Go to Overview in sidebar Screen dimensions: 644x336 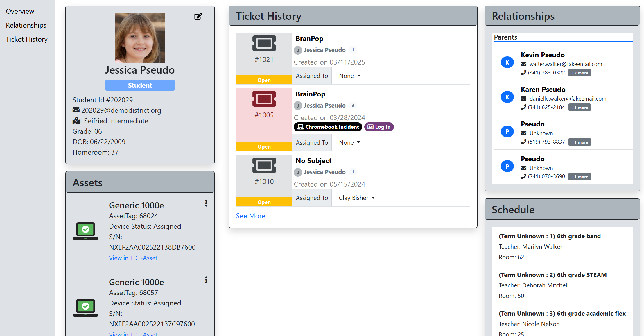pyautogui.click(x=20, y=11)
